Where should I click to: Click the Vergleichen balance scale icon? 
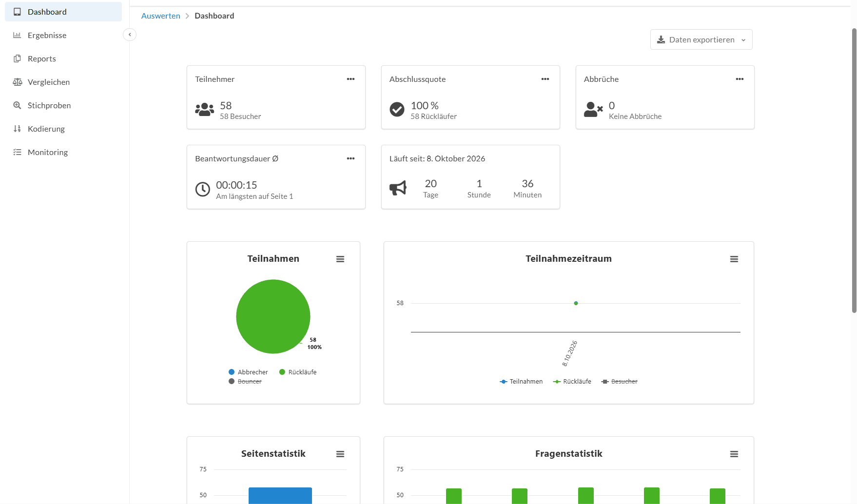click(18, 82)
